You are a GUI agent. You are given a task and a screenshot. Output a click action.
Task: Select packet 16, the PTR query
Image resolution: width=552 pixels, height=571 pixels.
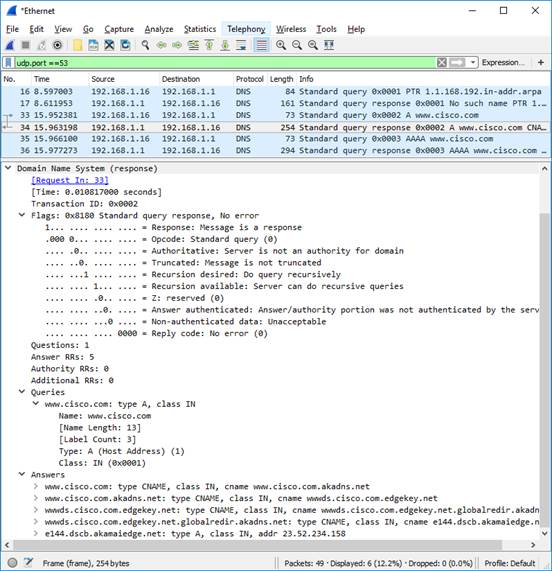[x=275, y=91]
